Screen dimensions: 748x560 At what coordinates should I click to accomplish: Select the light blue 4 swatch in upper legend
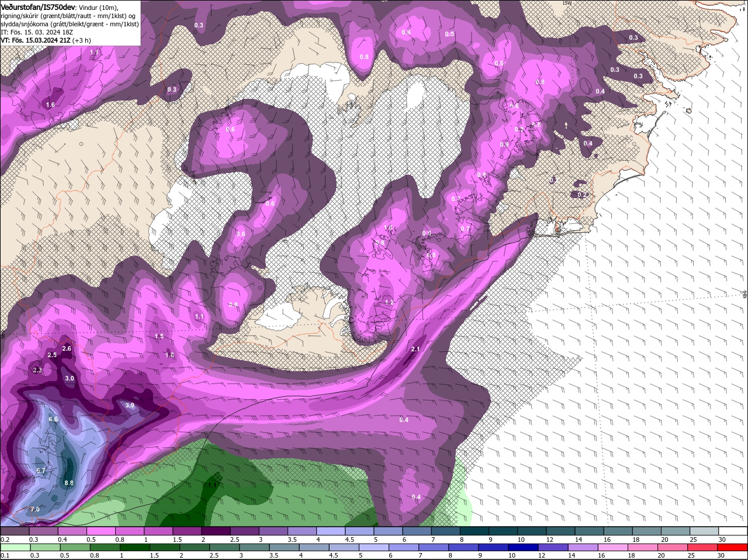pyautogui.click(x=330, y=531)
